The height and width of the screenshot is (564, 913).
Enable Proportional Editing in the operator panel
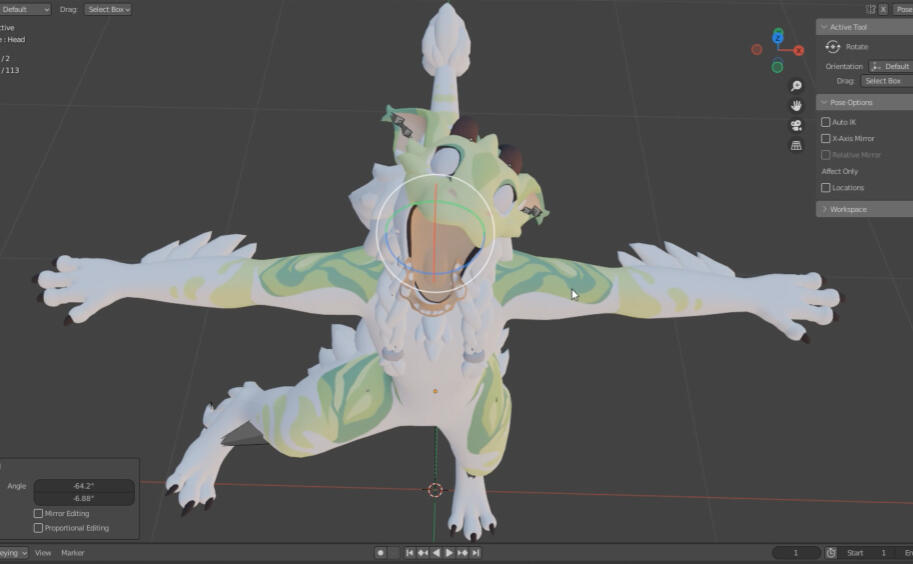(x=39, y=528)
